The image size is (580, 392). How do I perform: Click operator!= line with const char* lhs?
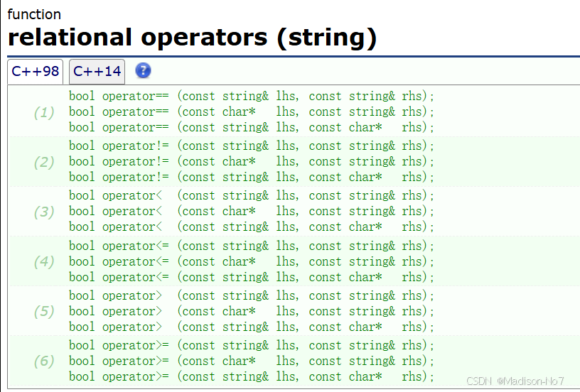(252, 161)
